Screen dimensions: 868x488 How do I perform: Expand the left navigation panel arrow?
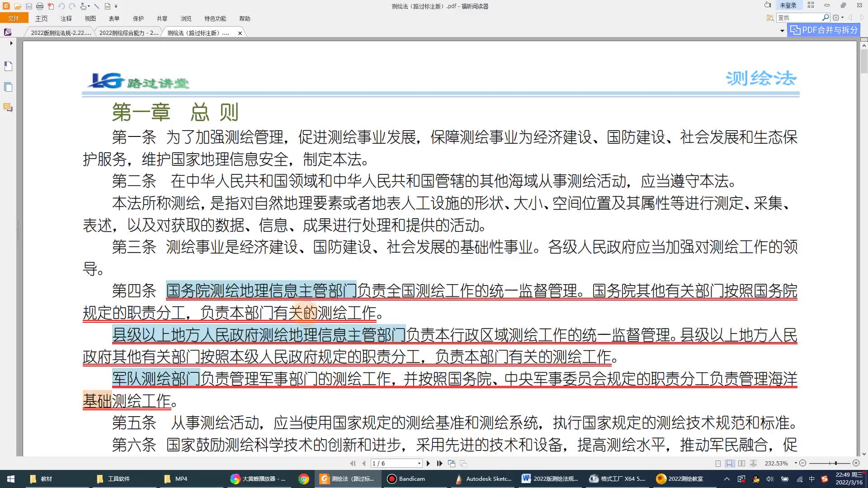[11, 43]
